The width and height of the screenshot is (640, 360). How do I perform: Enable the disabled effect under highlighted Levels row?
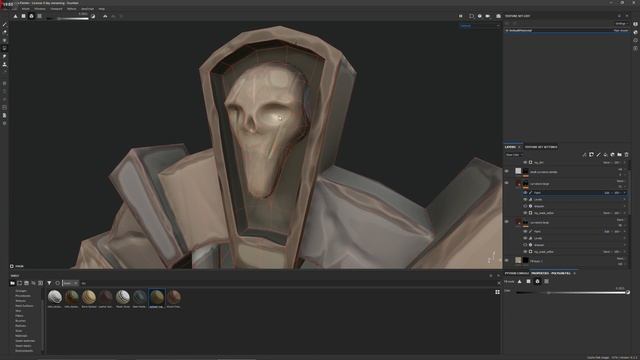(525, 206)
